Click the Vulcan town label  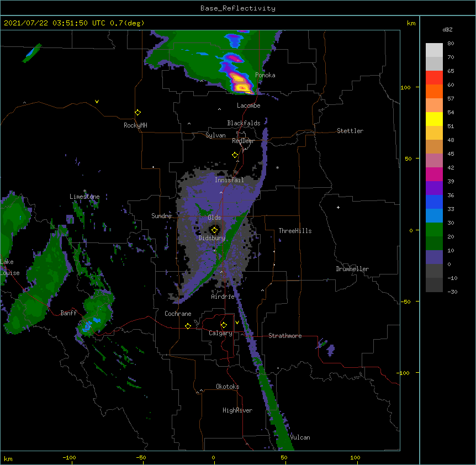(300, 437)
